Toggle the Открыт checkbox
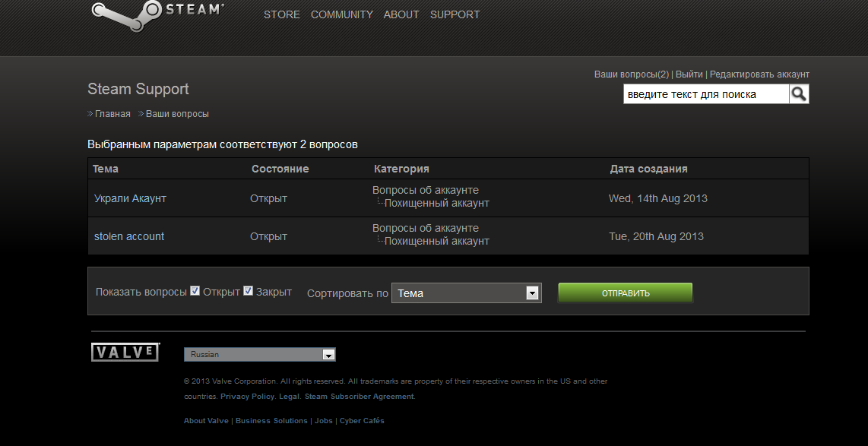 point(195,290)
